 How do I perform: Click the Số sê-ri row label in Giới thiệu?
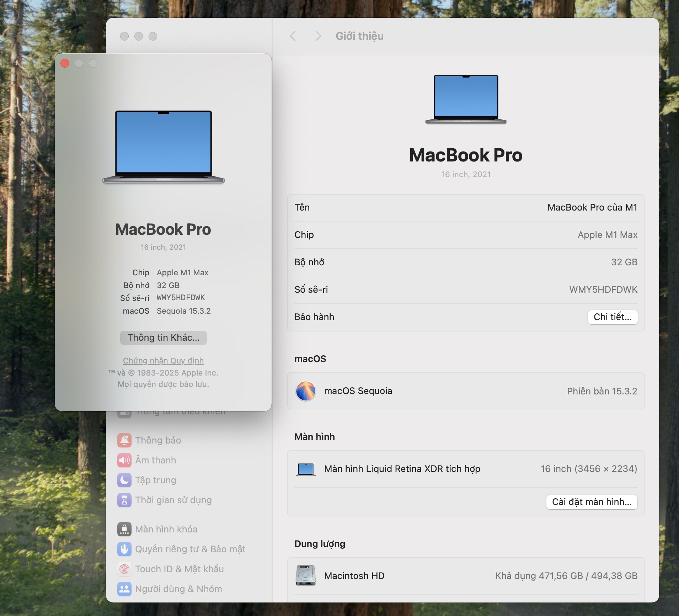[311, 290]
